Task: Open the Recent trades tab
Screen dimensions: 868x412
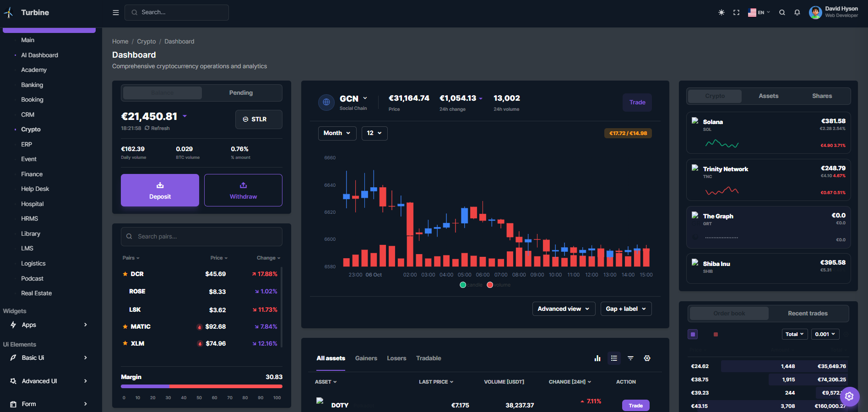Action: [807, 313]
